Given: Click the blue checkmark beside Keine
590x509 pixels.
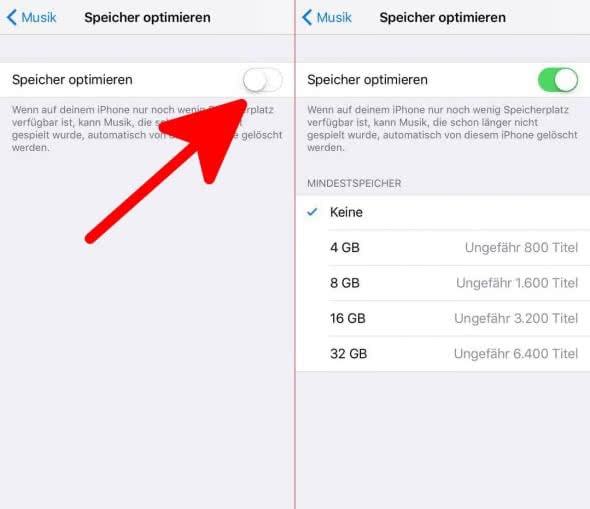Looking at the screenshot, I should coord(312,212).
